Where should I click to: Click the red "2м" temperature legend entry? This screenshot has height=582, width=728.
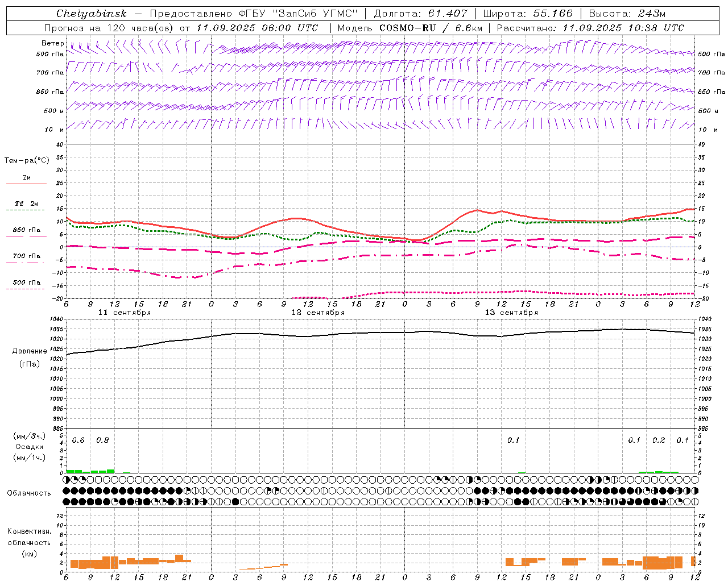[x=27, y=178]
